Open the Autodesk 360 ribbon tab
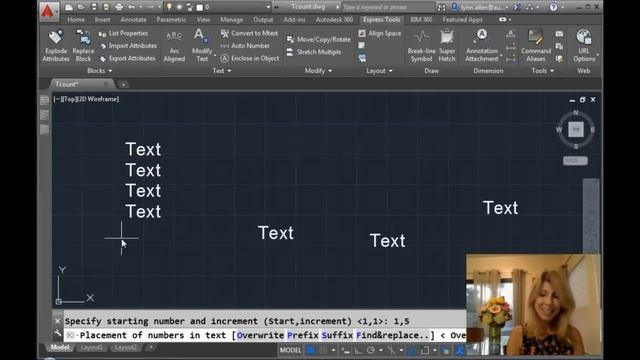The height and width of the screenshot is (360, 640). tap(334, 20)
